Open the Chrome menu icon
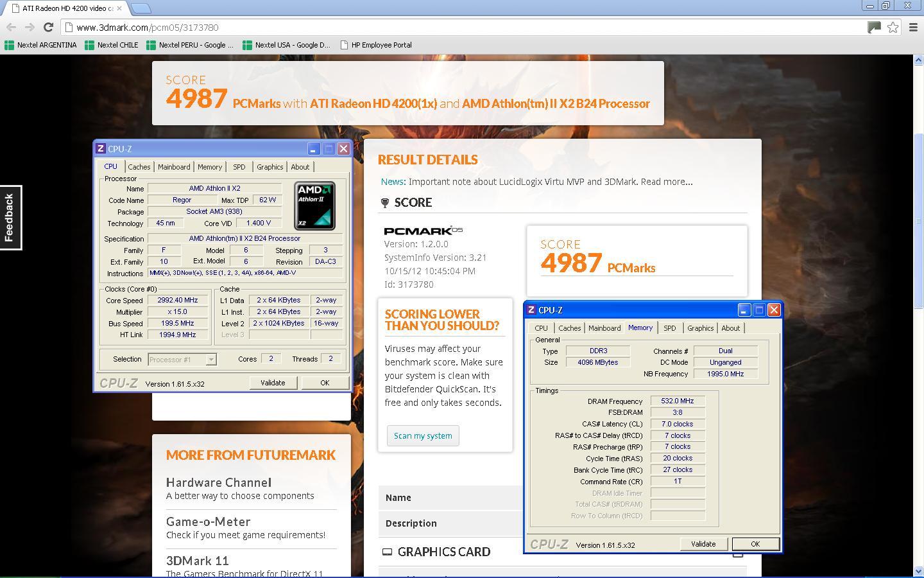This screenshot has height=578, width=924. coord(914,27)
